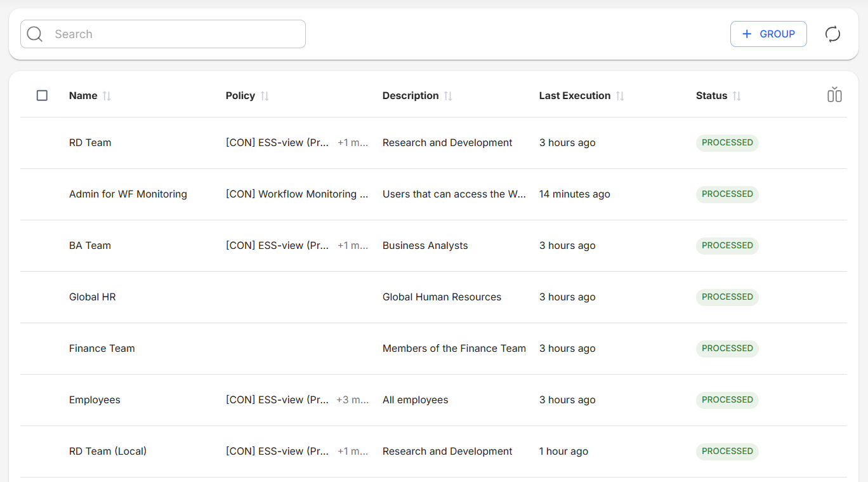Expand +3 more policies for Employees

tap(352, 400)
